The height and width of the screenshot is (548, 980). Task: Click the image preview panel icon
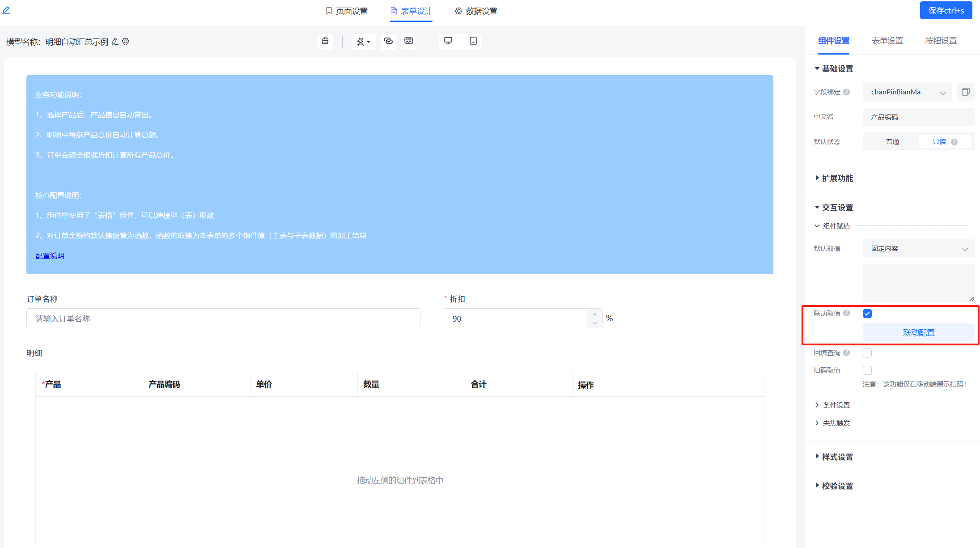coord(408,41)
